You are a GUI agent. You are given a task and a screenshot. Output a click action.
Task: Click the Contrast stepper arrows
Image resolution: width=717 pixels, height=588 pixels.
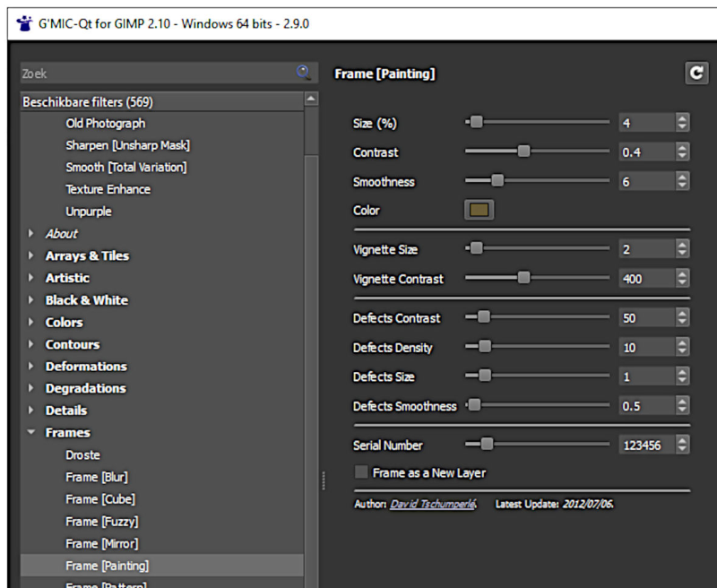coord(682,151)
